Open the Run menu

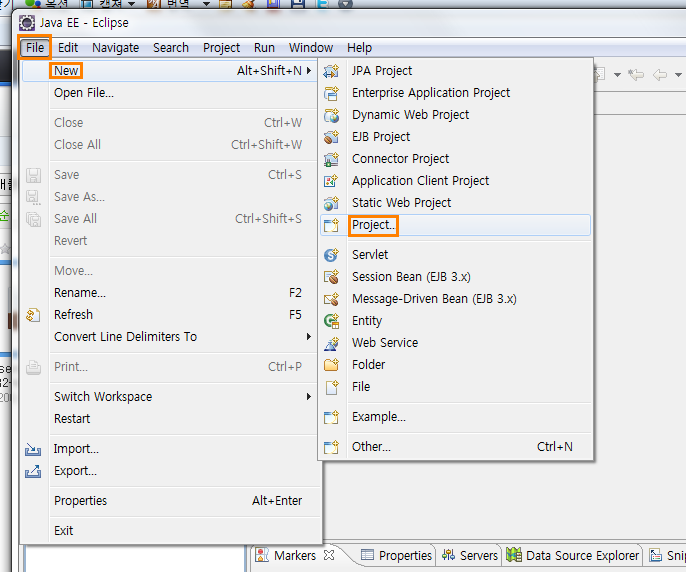pyautogui.click(x=264, y=47)
